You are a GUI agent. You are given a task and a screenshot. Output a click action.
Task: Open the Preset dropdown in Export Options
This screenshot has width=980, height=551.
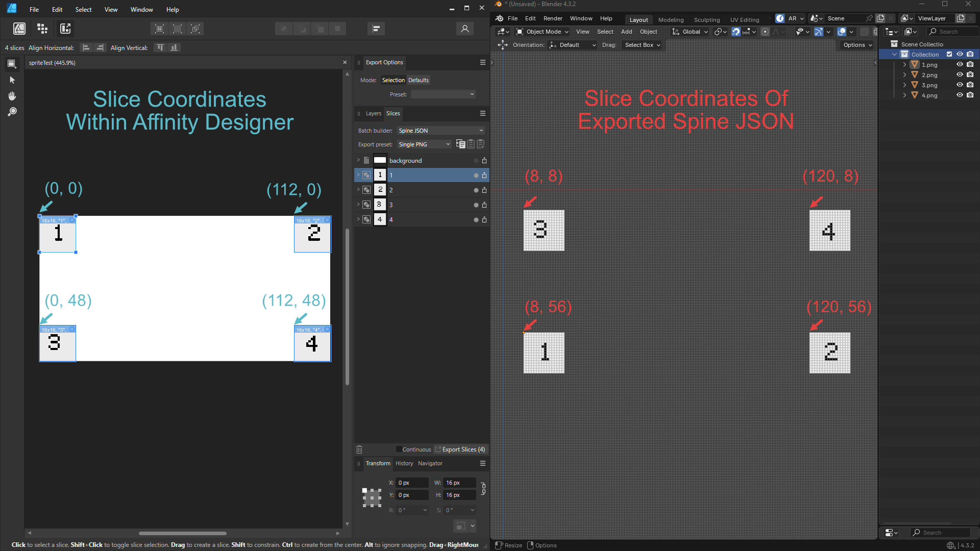click(x=443, y=94)
